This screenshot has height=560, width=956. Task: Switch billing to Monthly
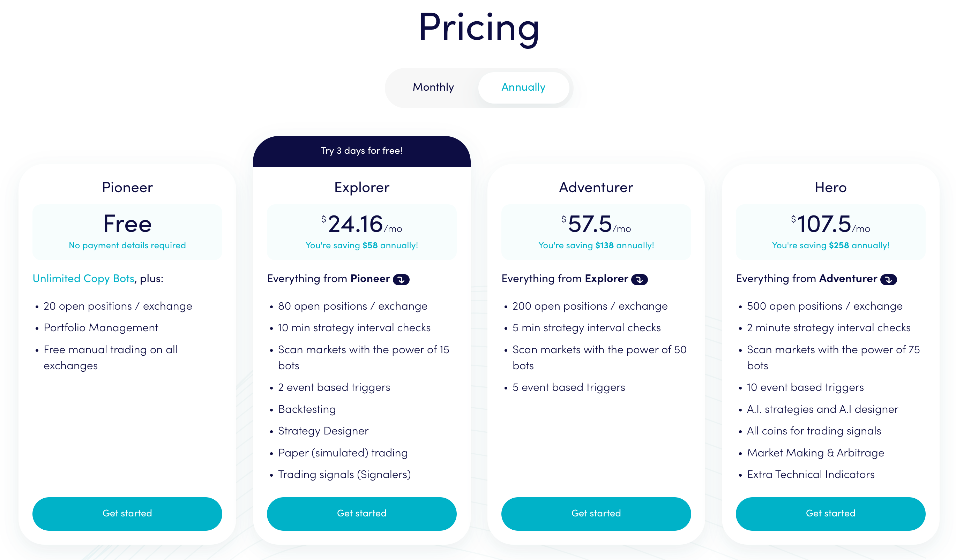[433, 87]
